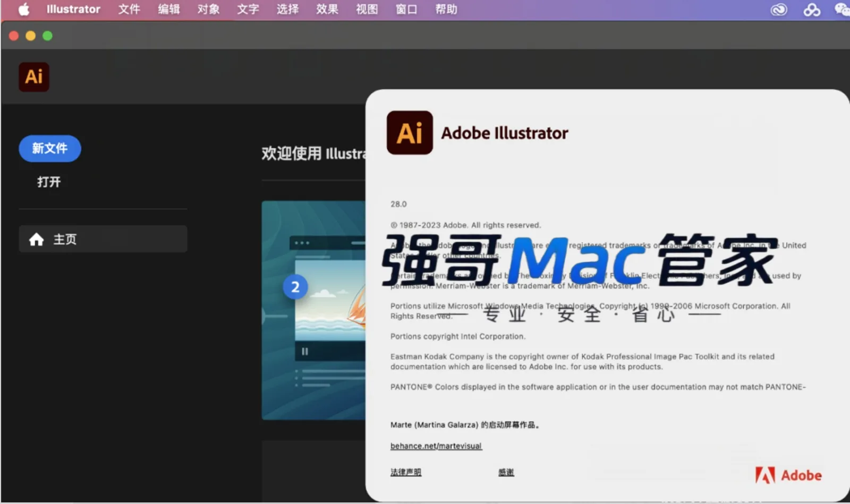Click the Eastman Kodak Company copyright paragraph
Viewport: 850px width, 504px height.
click(583, 362)
